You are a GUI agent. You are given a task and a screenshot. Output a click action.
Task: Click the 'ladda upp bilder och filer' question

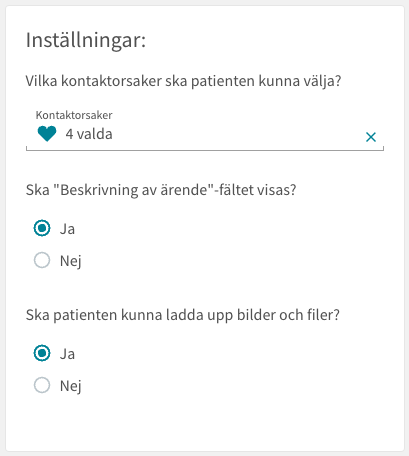(183, 315)
